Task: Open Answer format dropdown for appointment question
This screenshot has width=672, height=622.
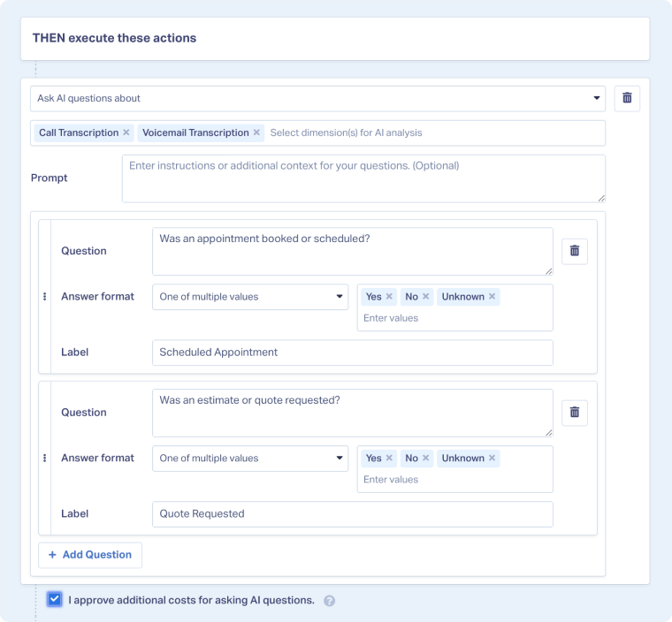Action: (250, 297)
